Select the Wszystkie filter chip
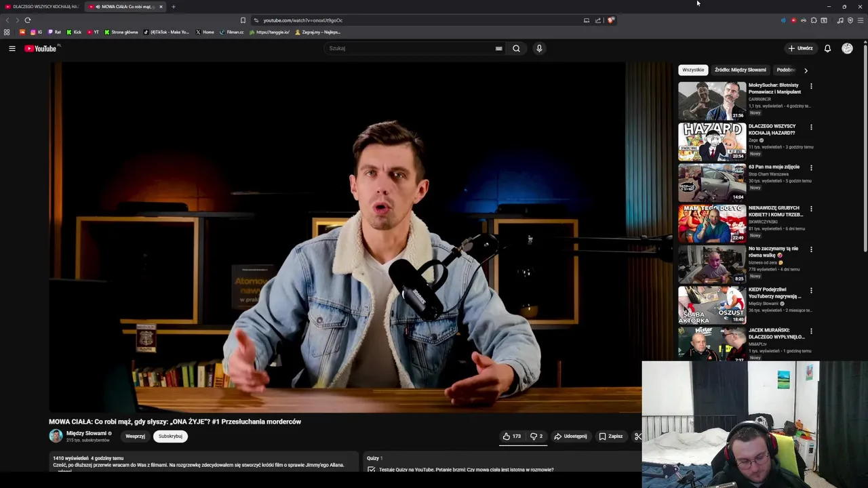This screenshot has height=488, width=868. click(693, 70)
